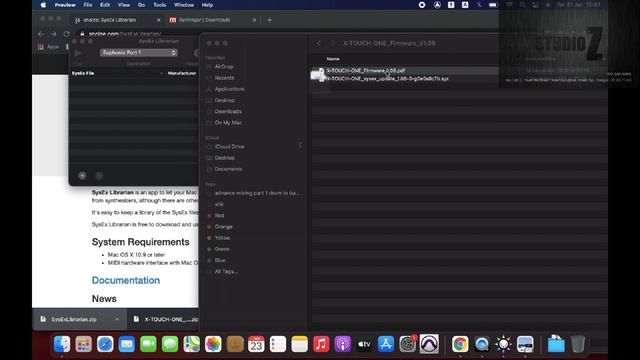Open Calendar showing 23 in dock
Viewport: 640px width, 360px height.
tap(256, 344)
